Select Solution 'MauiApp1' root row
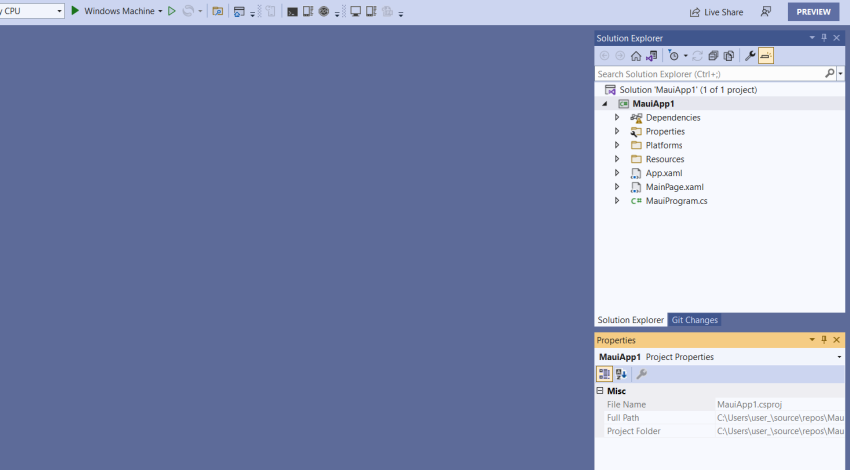Screen dimensions: 850x470 (719, 89)
